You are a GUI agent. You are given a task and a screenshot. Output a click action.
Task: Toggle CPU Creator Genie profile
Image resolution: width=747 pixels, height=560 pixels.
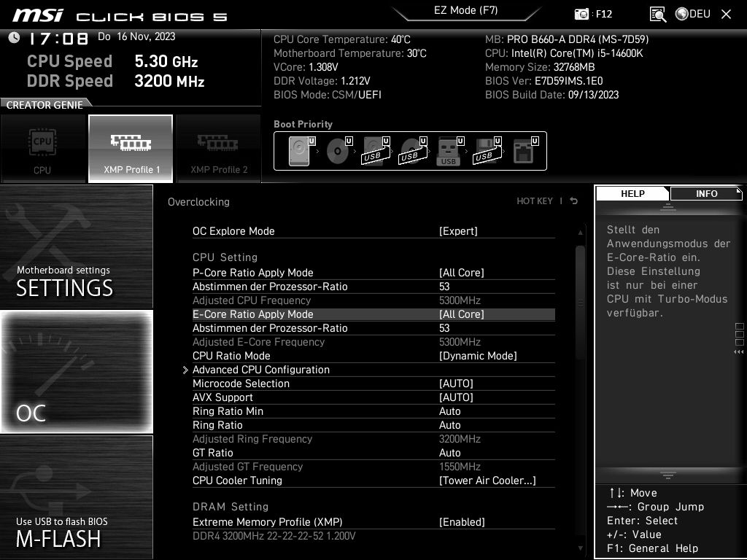pyautogui.click(x=43, y=149)
